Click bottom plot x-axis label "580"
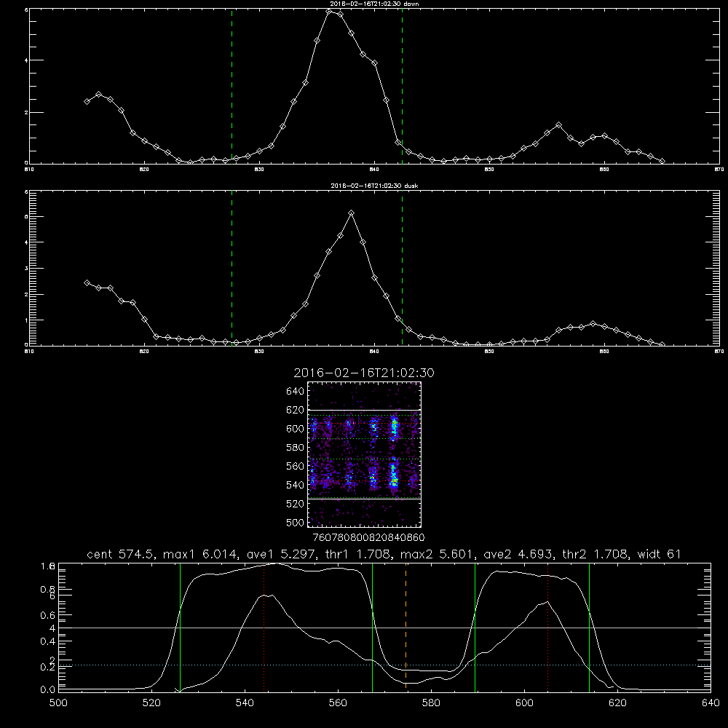Screen dimensions: 728x728 coord(431,703)
